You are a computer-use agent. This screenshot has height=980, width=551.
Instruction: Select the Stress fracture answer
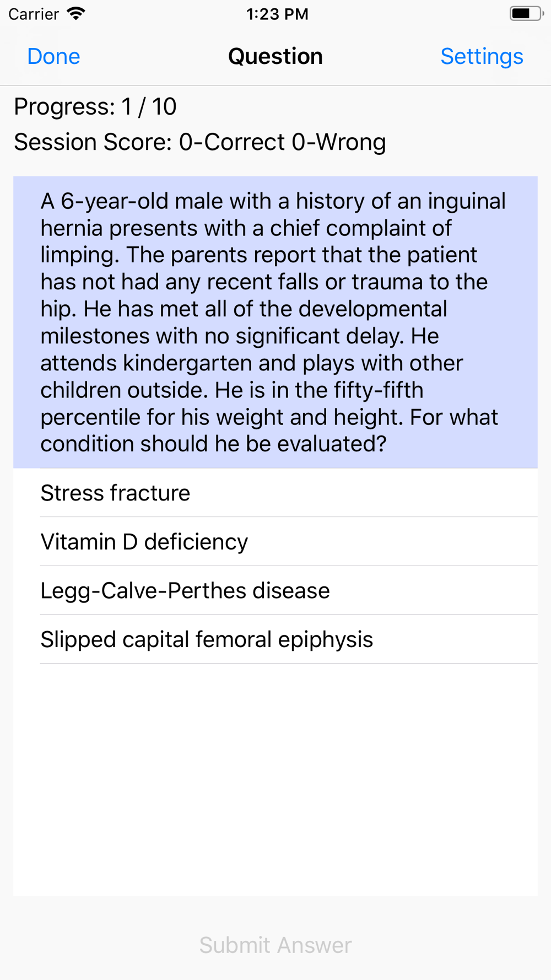(115, 493)
